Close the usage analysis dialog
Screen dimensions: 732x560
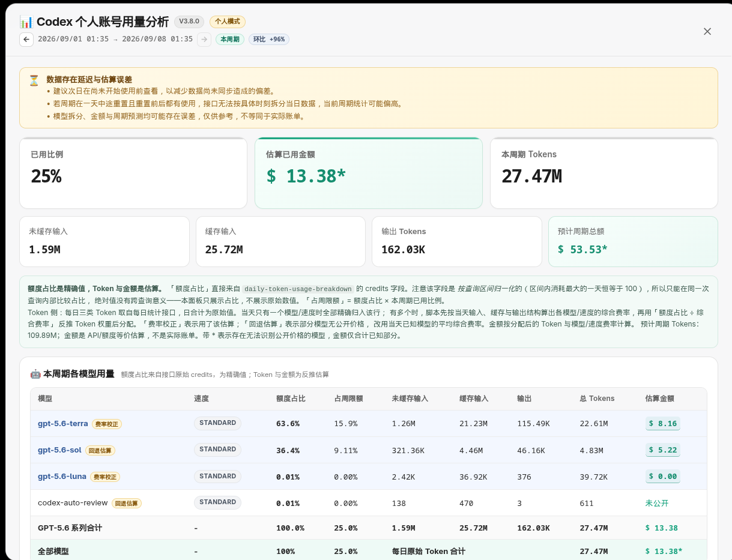(x=707, y=31)
